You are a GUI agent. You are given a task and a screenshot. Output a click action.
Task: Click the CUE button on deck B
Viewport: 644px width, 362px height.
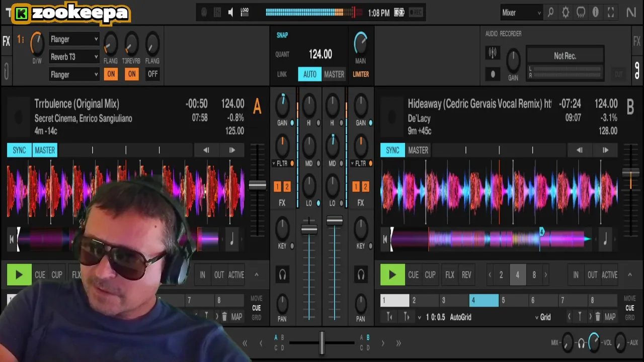(413, 275)
